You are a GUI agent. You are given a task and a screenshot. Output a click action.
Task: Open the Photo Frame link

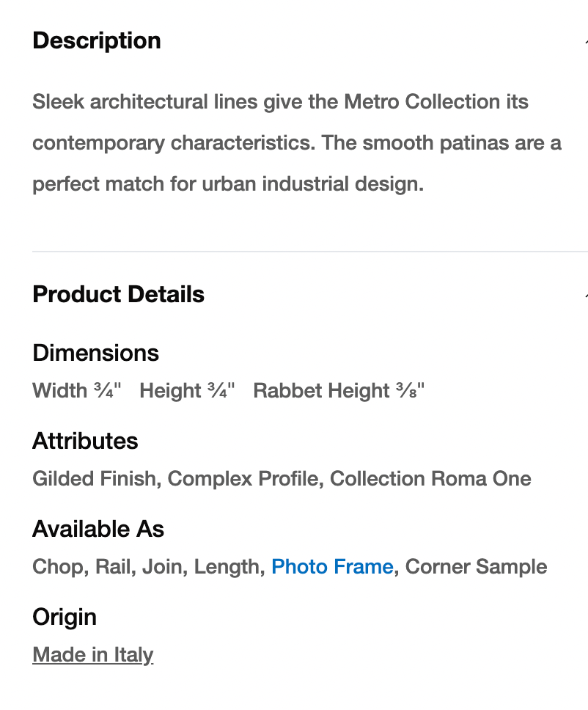pos(332,567)
